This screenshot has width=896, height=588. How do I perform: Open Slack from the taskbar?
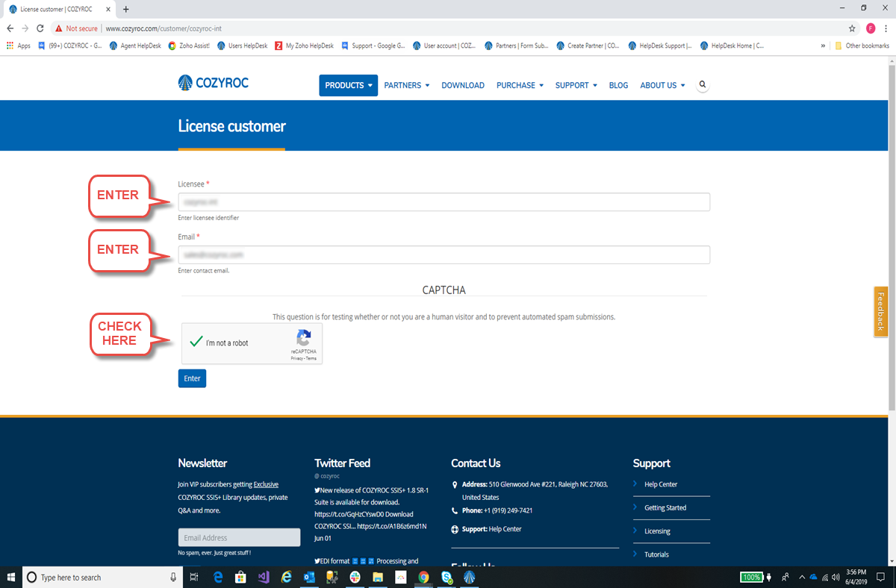coord(355,577)
